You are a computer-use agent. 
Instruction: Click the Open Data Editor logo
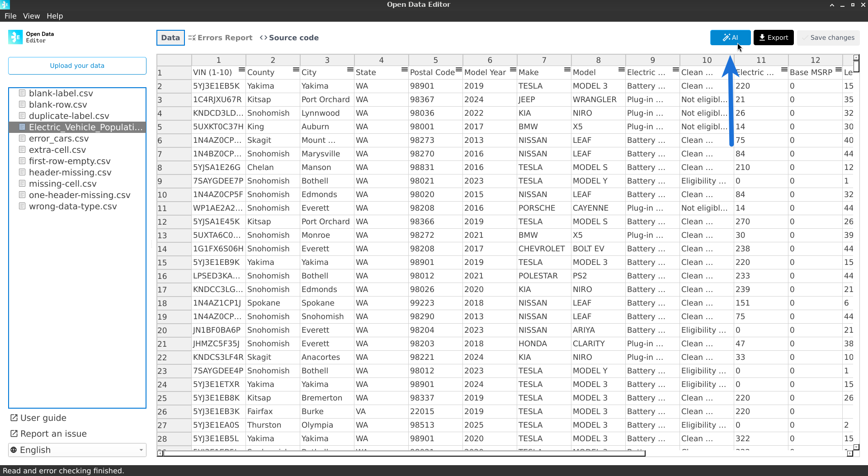15,37
